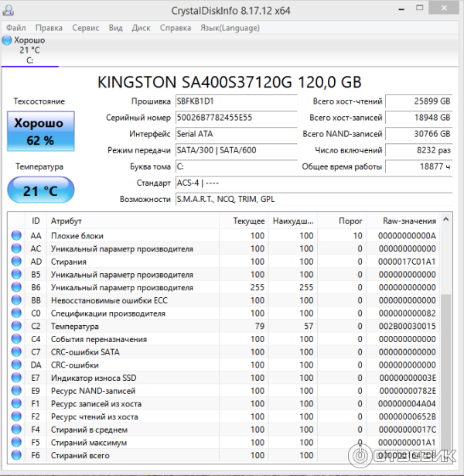Select the C: disk tab
This screenshot has height=476, width=464.
[29, 50]
